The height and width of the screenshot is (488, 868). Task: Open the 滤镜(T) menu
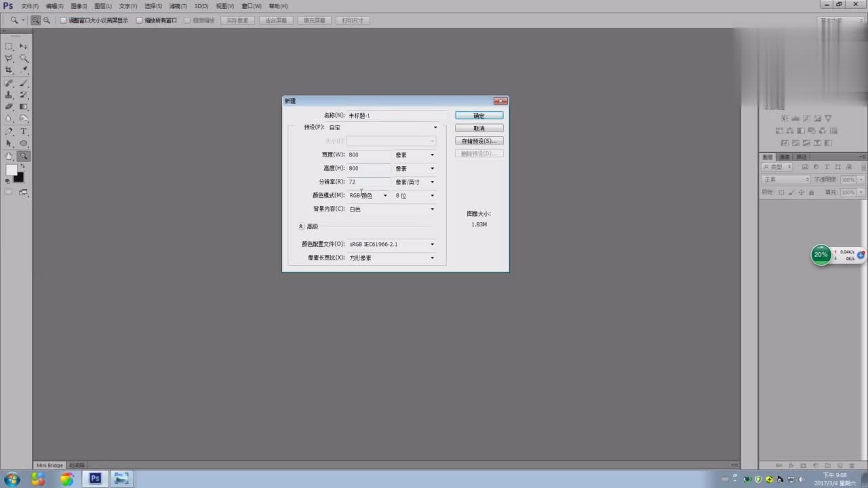pyautogui.click(x=178, y=6)
